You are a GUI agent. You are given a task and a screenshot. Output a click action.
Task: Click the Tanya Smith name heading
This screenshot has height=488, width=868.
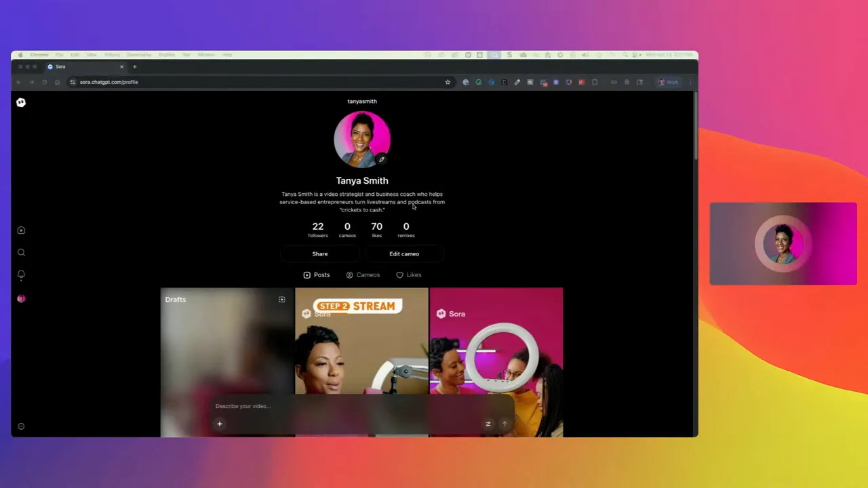(362, 181)
